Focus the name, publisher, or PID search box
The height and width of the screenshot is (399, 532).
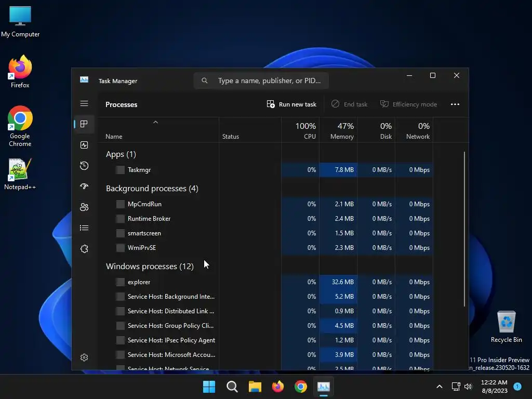coord(261,81)
